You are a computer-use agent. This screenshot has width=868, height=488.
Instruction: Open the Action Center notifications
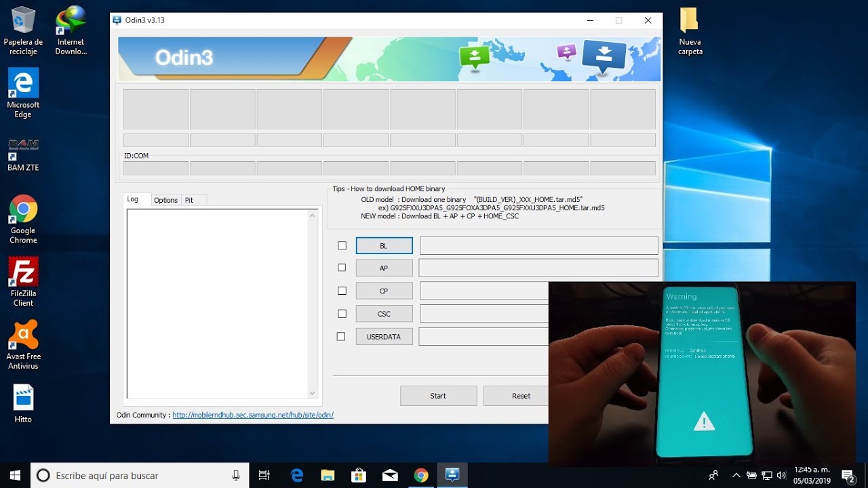847,476
